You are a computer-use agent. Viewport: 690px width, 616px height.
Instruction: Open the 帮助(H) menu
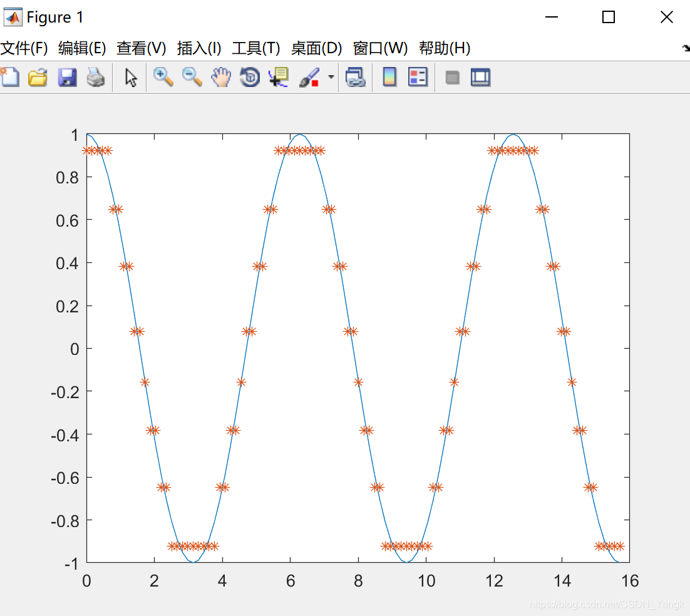pos(445,48)
